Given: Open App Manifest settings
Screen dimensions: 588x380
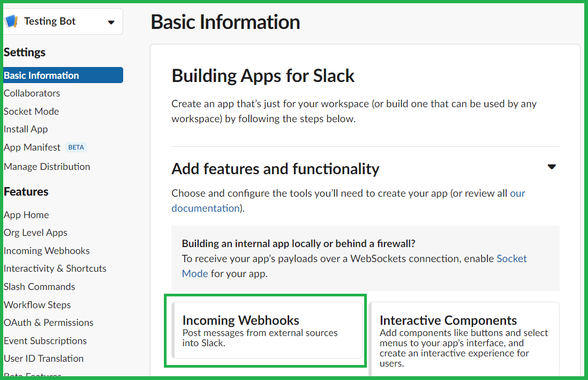Looking at the screenshot, I should tap(32, 147).
